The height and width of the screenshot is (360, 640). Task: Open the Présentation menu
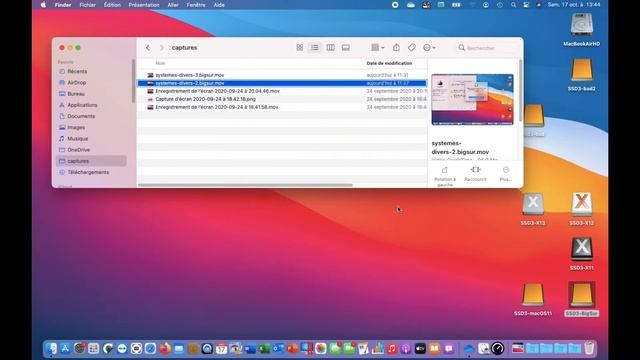pos(144,5)
